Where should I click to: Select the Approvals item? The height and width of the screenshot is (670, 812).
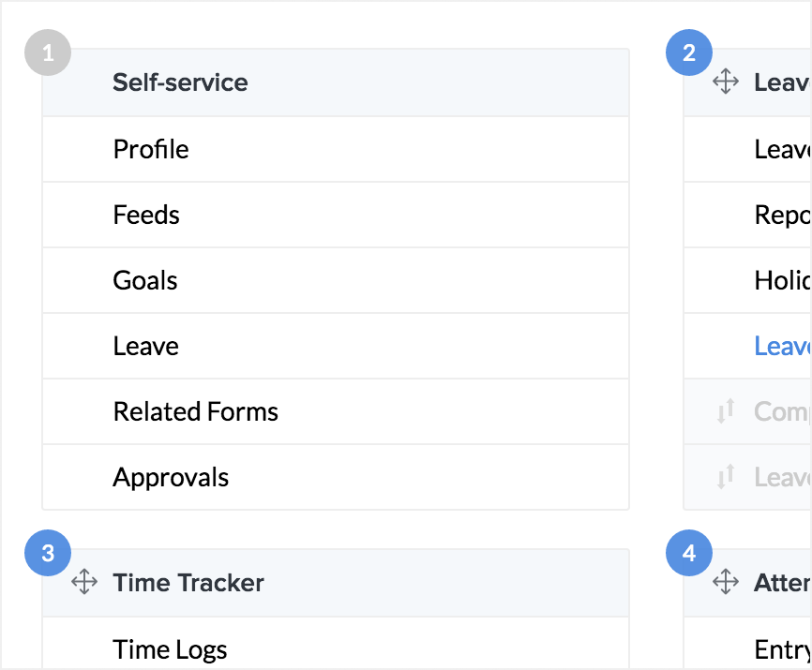click(x=171, y=478)
